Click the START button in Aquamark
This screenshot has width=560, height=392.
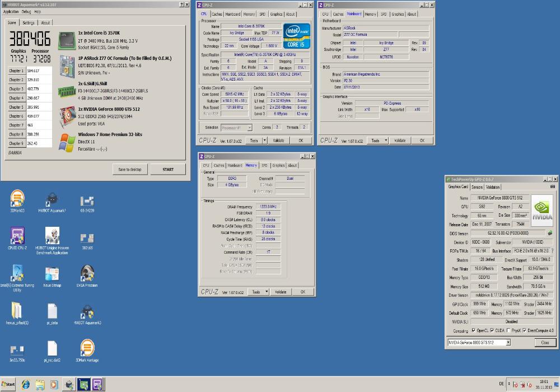click(x=168, y=170)
